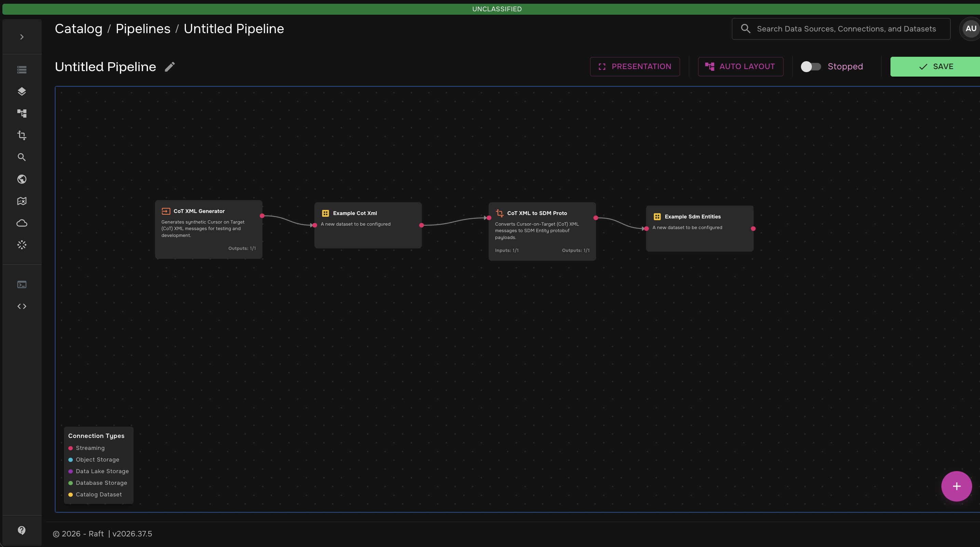Save the pipeline with the SAVE button
The height and width of the screenshot is (547, 980).
tap(935, 67)
